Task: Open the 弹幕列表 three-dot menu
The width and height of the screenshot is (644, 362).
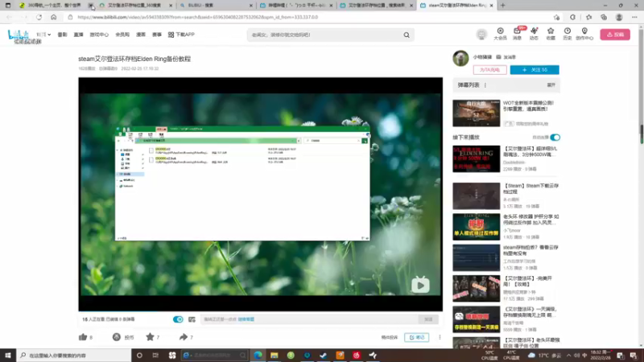Action: tap(485, 85)
